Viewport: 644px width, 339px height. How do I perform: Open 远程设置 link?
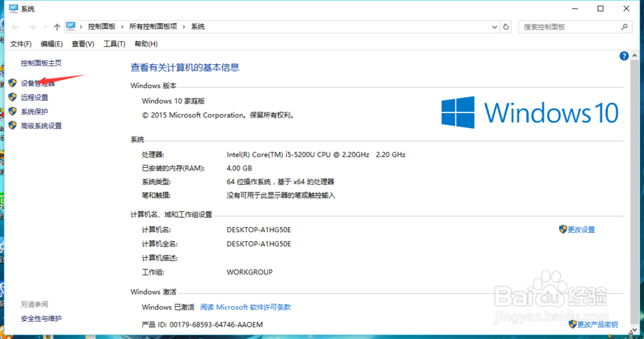[35, 98]
